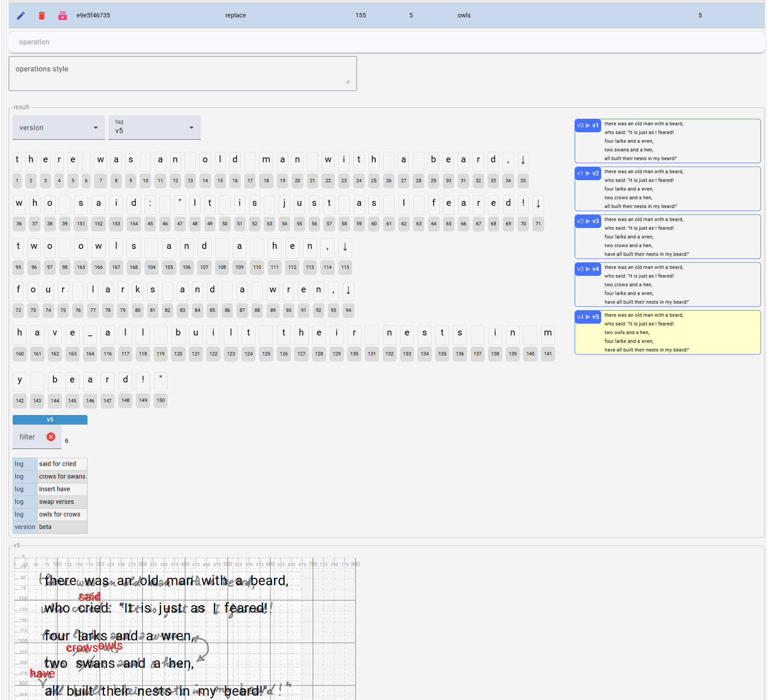Expand the tag dropdown showing v5
Viewport: 767px width, 700px height.
click(x=154, y=127)
